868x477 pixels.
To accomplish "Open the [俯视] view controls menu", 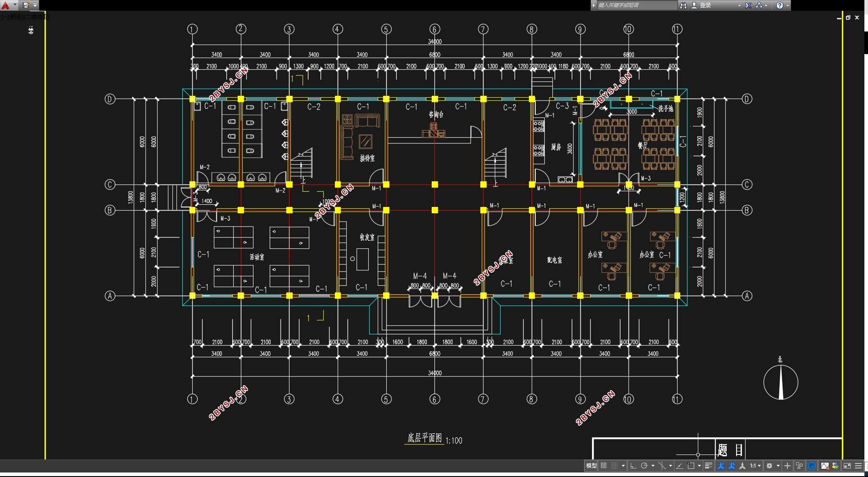I will pyautogui.click(x=16, y=17).
